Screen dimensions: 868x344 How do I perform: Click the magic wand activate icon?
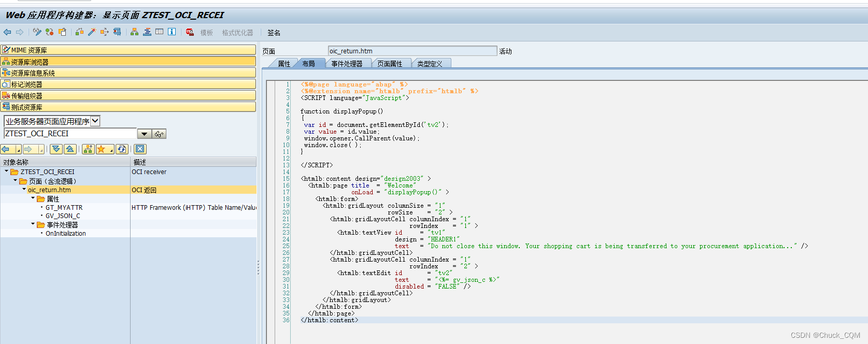pyautogui.click(x=92, y=32)
